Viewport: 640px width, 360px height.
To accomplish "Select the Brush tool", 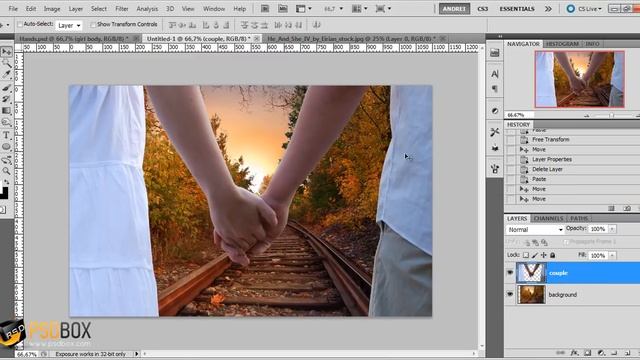I will [6, 87].
